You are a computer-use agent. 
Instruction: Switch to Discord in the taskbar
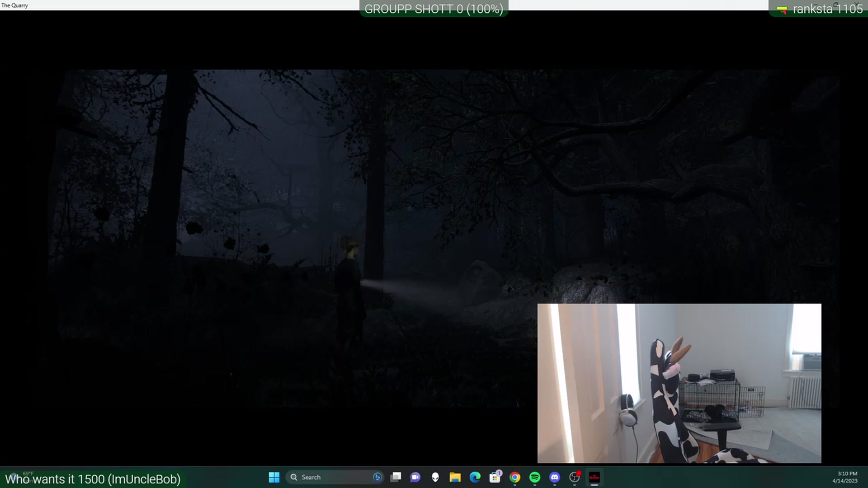[555, 477]
